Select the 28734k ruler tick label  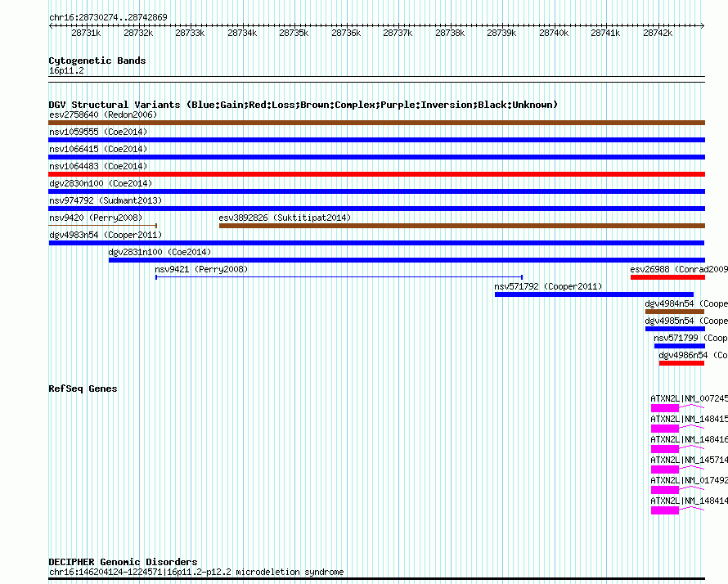point(242,33)
